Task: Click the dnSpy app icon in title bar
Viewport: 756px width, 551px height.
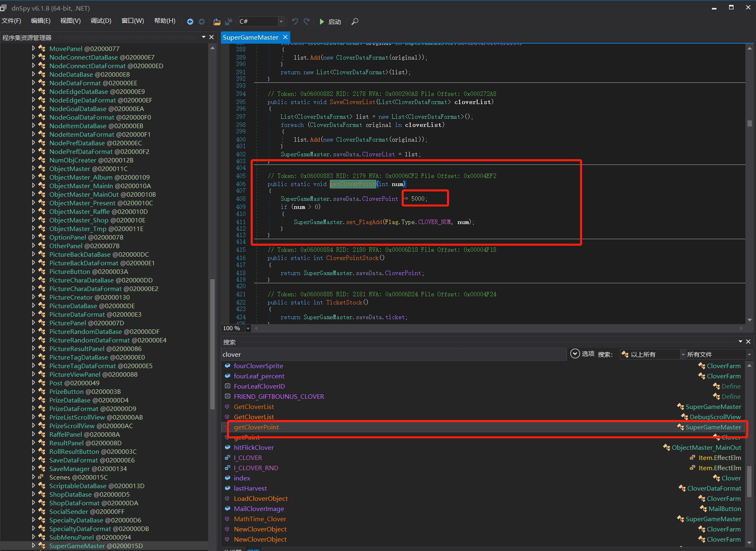Action: tap(4, 8)
